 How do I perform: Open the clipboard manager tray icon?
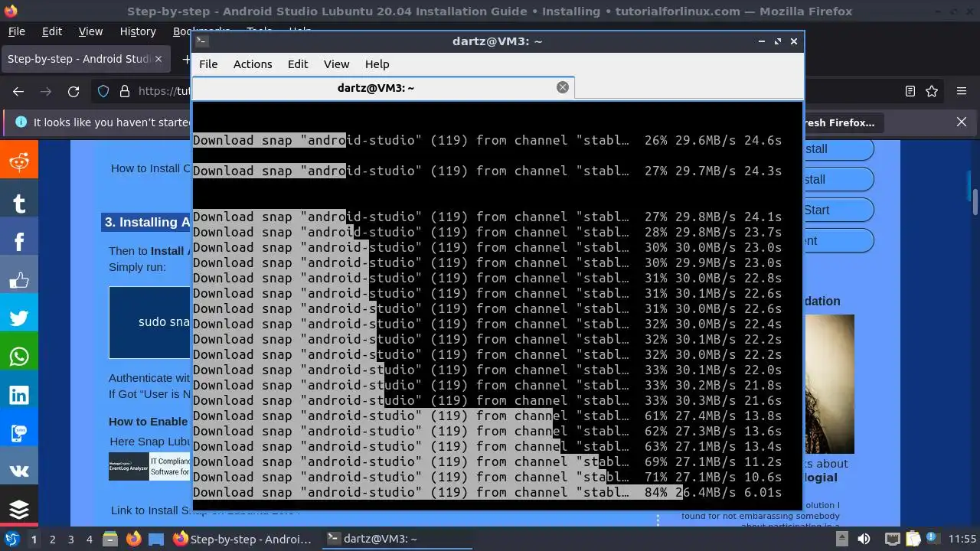tap(911, 539)
